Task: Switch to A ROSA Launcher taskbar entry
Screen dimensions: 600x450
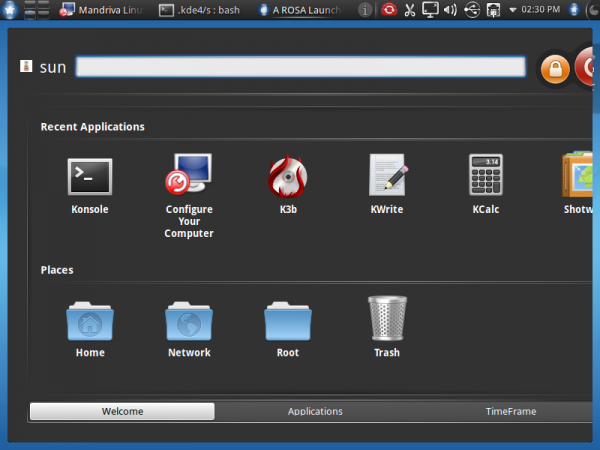Action: (299, 10)
